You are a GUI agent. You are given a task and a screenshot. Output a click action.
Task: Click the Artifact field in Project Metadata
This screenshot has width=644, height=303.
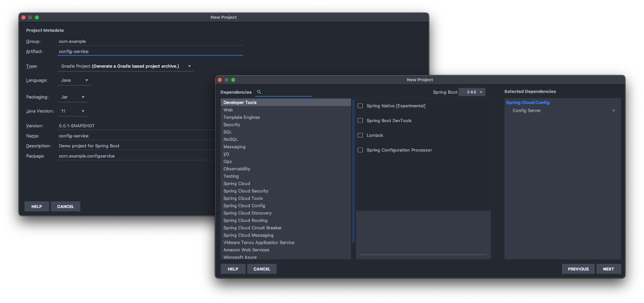(150, 51)
